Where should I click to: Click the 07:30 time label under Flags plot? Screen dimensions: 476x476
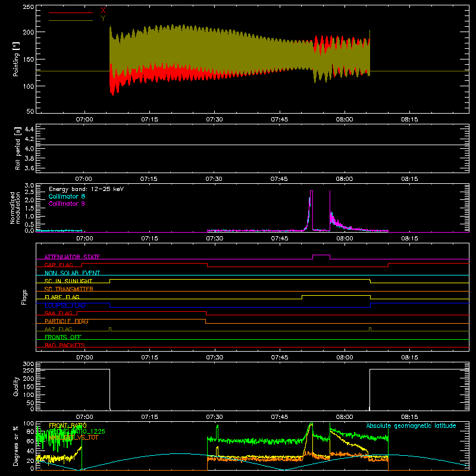point(214,358)
